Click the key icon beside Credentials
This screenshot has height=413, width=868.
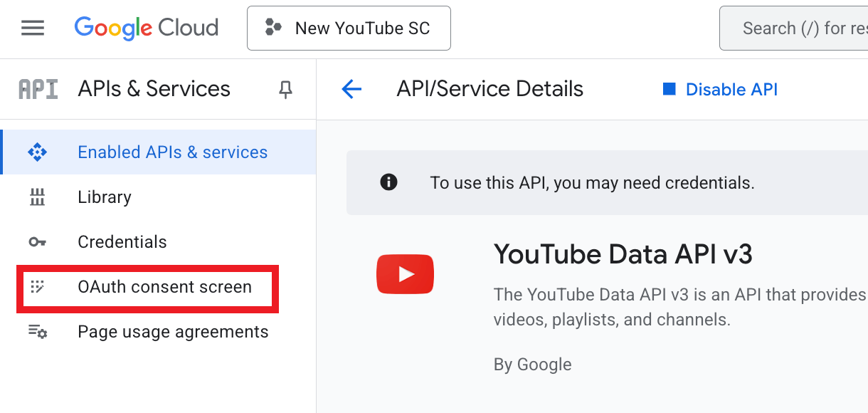click(37, 242)
